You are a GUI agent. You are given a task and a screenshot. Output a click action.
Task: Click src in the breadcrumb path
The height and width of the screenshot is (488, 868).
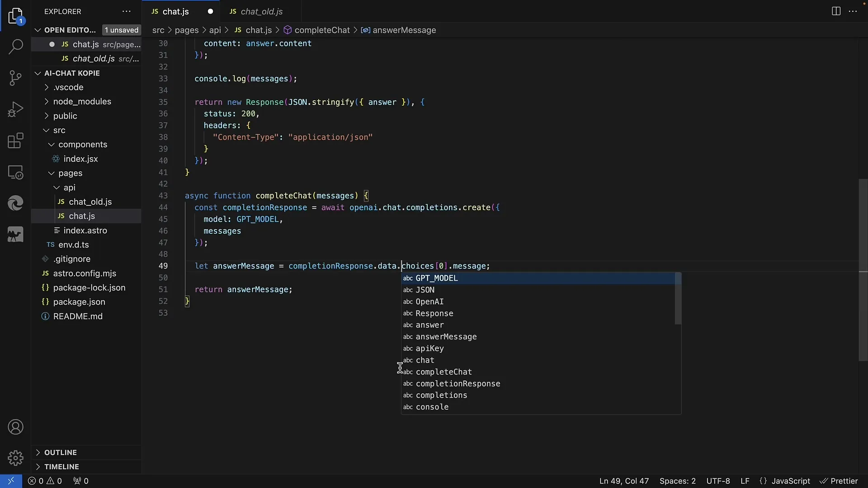[158, 30]
